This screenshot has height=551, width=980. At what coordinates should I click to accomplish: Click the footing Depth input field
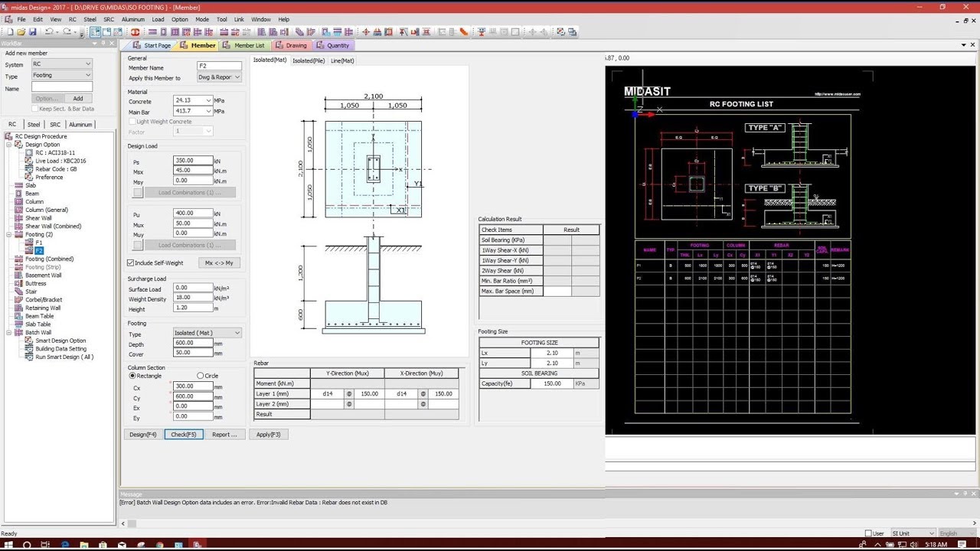[x=193, y=343]
